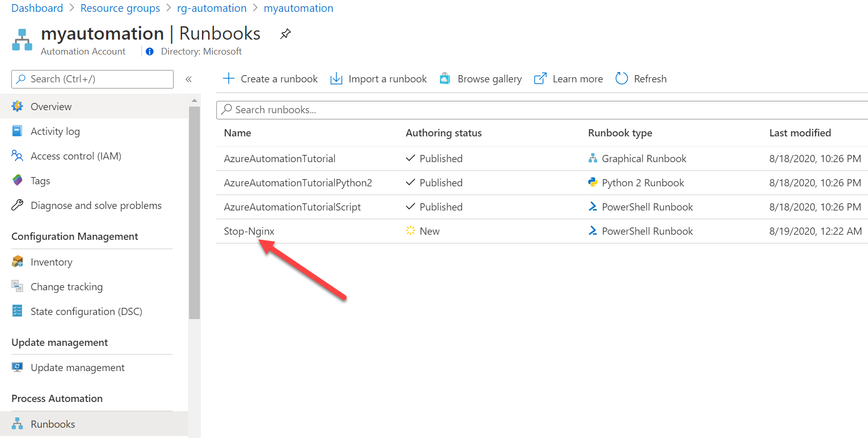Sort by Runbook type column
Image resolution: width=868 pixels, height=438 pixels.
click(x=620, y=133)
